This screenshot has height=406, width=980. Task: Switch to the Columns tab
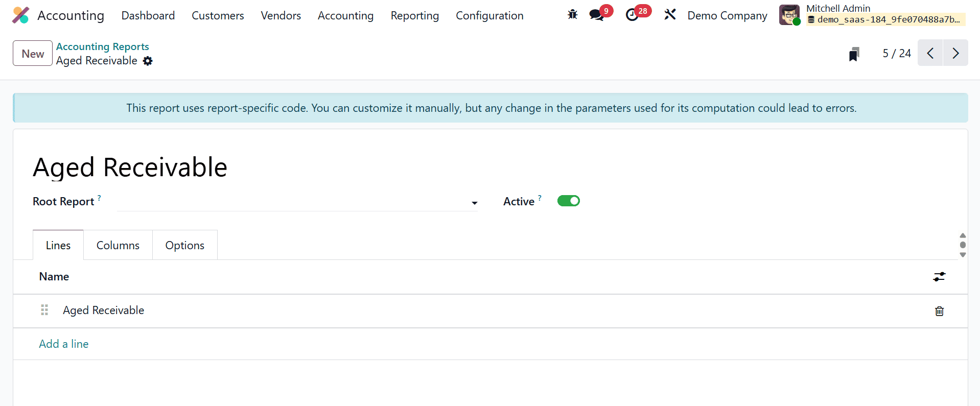tap(118, 245)
